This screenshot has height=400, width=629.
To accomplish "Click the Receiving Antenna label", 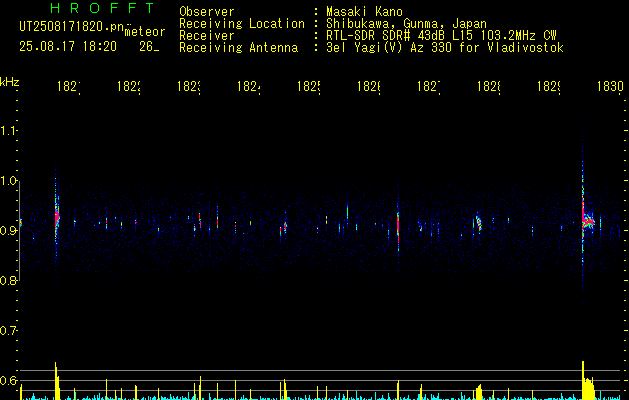I will click(x=238, y=48).
